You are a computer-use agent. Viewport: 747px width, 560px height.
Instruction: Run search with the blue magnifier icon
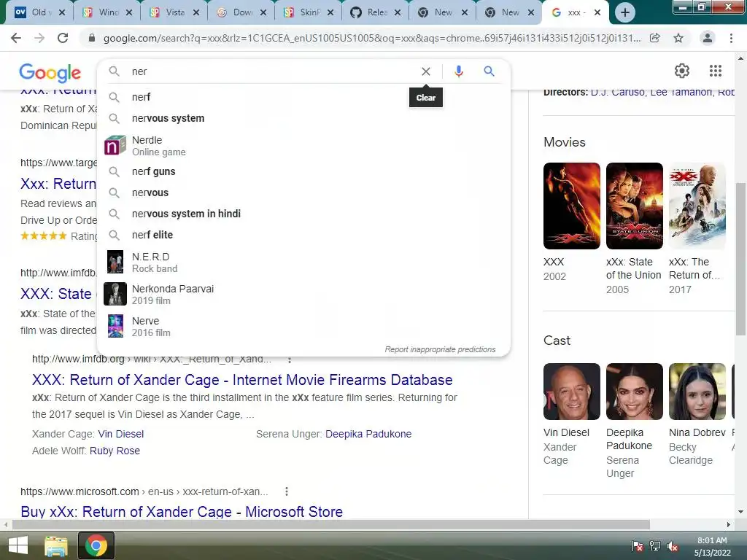(489, 71)
